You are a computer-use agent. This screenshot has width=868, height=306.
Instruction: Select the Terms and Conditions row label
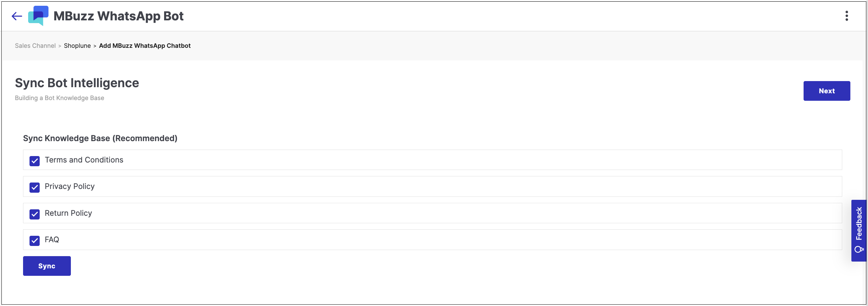point(84,160)
